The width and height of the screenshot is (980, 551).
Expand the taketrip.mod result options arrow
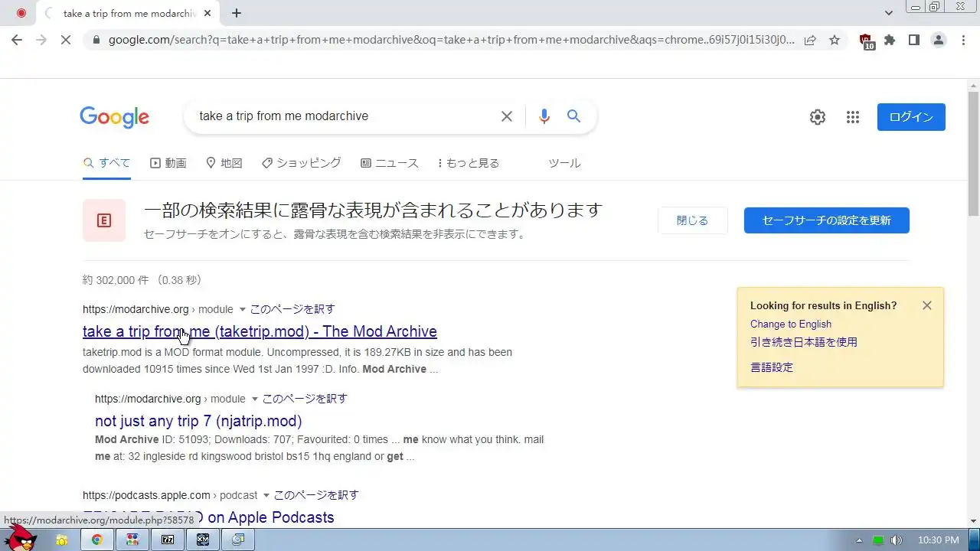click(x=243, y=309)
